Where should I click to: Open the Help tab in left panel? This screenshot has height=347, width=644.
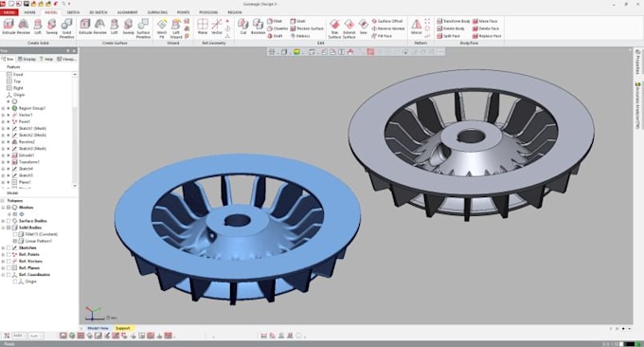pyautogui.click(x=46, y=59)
